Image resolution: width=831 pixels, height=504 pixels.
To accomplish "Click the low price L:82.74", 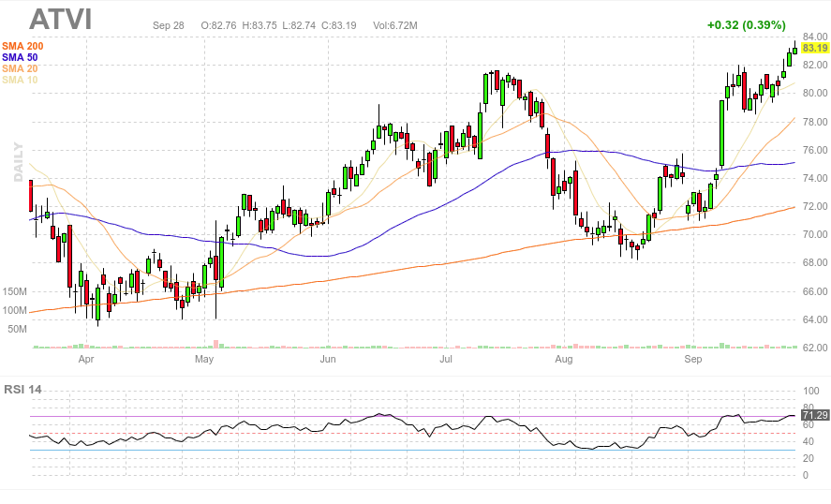I will click(298, 25).
